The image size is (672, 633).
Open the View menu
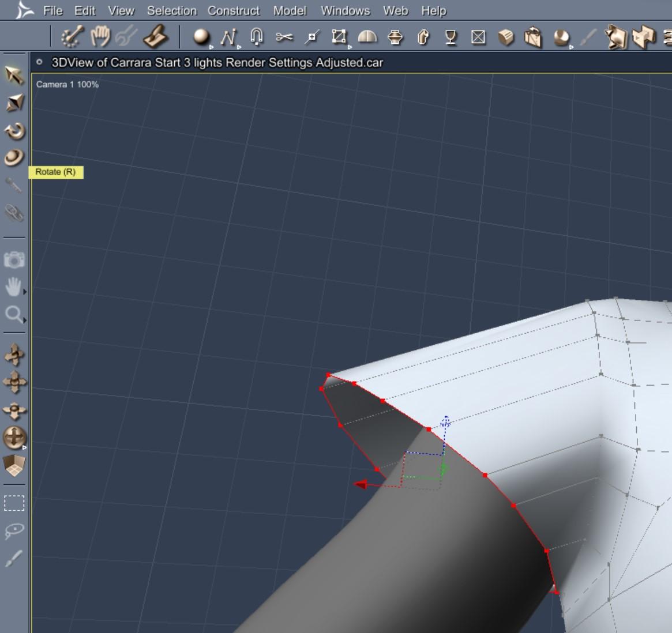click(121, 11)
